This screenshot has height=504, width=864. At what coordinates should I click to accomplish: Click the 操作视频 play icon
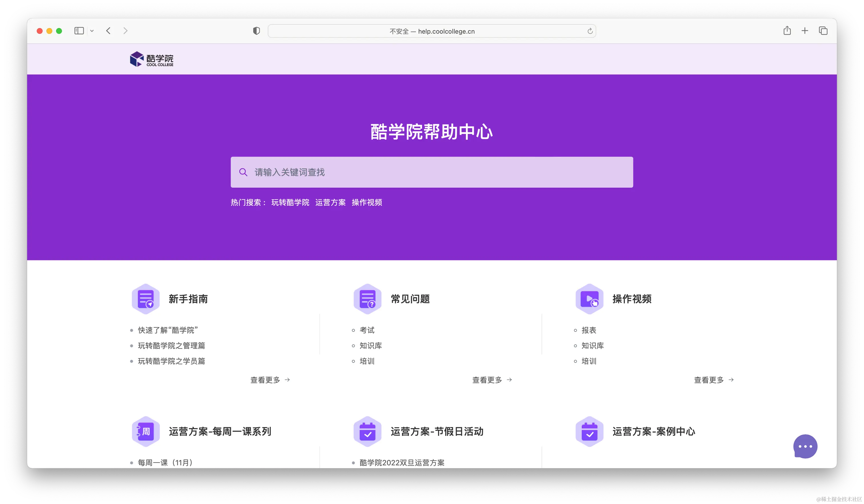click(589, 299)
